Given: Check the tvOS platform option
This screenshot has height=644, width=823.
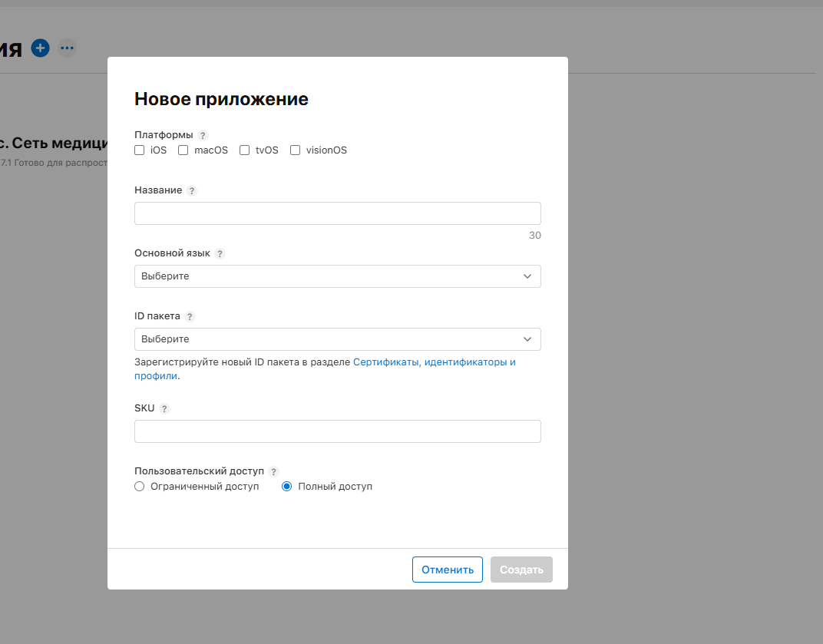Looking at the screenshot, I should (244, 150).
